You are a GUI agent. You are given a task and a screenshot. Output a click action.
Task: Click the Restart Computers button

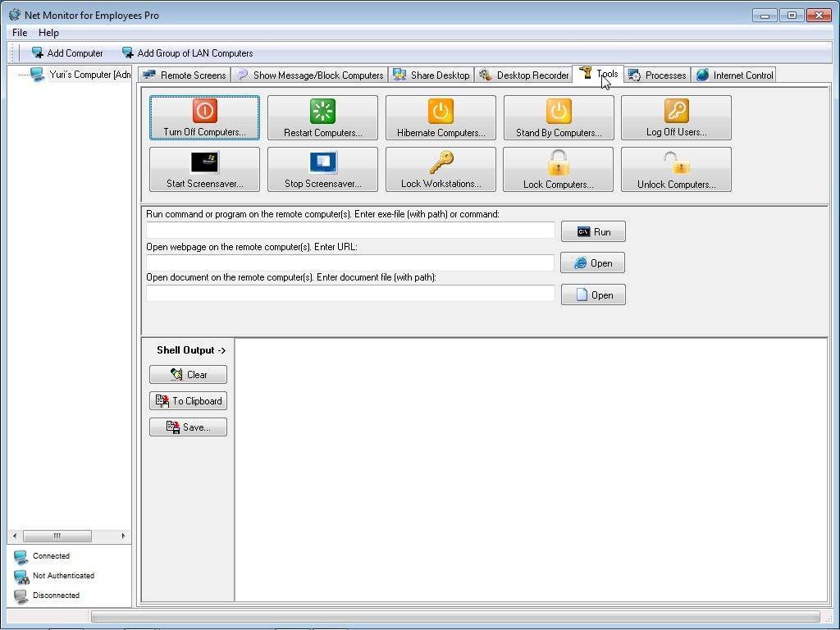(322, 118)
